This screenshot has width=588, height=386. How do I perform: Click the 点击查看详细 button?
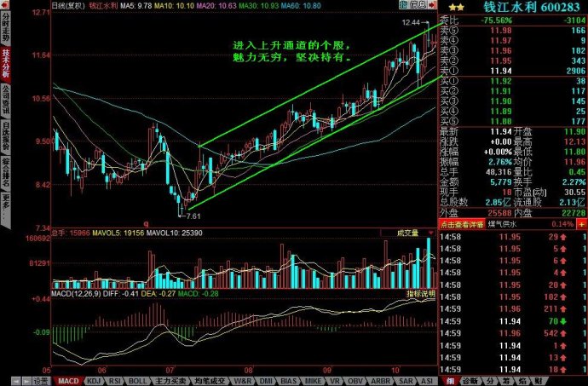(462, 225)
